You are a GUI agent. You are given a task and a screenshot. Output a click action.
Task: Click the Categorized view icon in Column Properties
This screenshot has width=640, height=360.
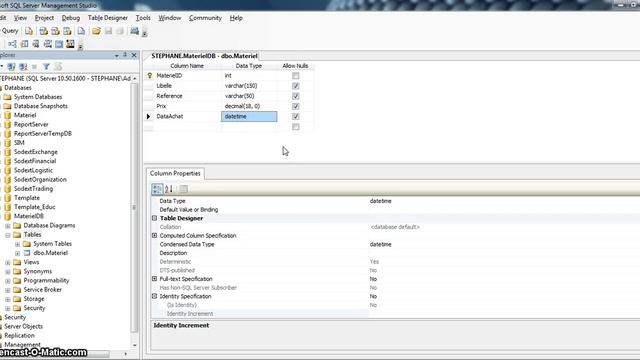[157, 189]
